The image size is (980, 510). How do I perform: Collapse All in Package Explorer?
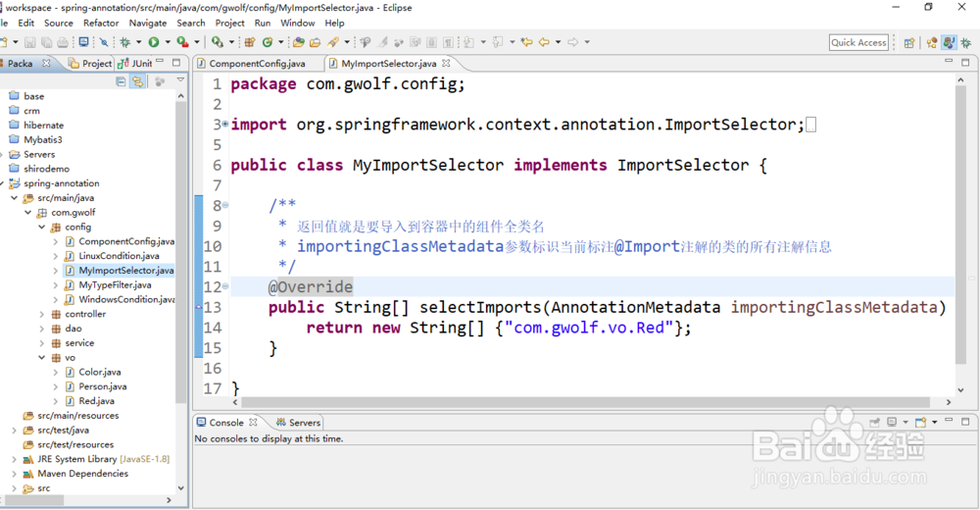tap(121, 81)
